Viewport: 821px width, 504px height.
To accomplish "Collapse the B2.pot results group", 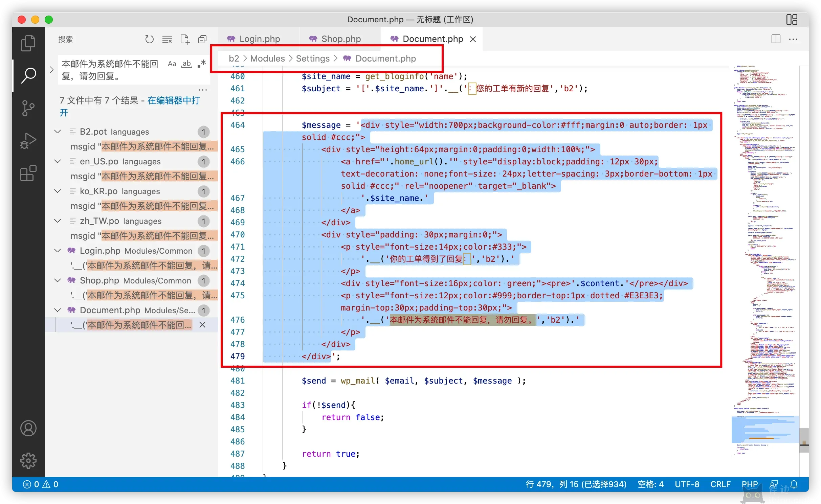I will tap(58, 132).
